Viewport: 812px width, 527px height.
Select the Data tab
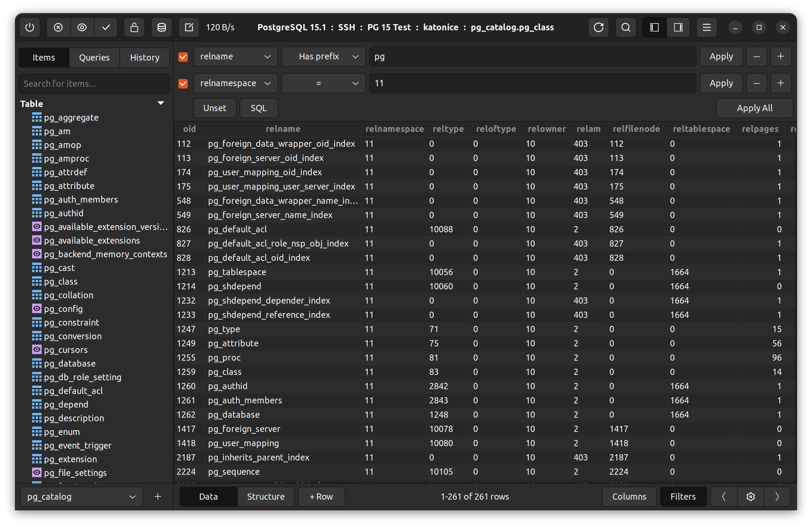point(208,497)
